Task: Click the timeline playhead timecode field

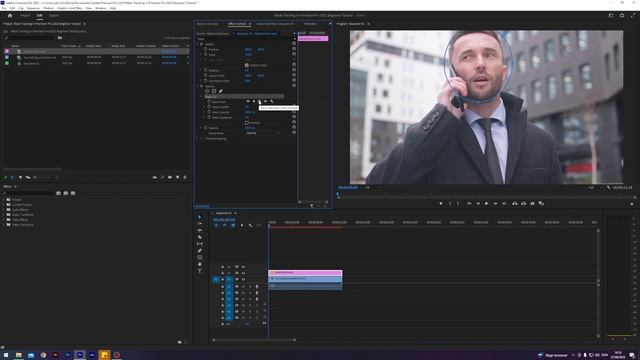Action: point(224,220)
